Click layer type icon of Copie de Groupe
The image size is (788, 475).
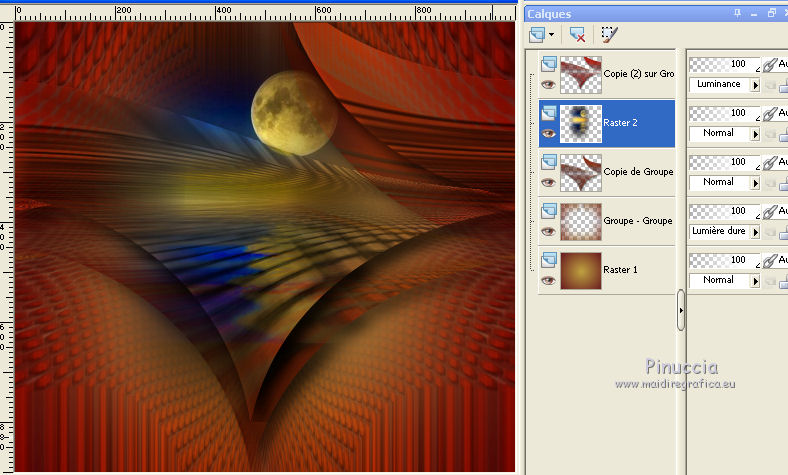tap(549, 162)
